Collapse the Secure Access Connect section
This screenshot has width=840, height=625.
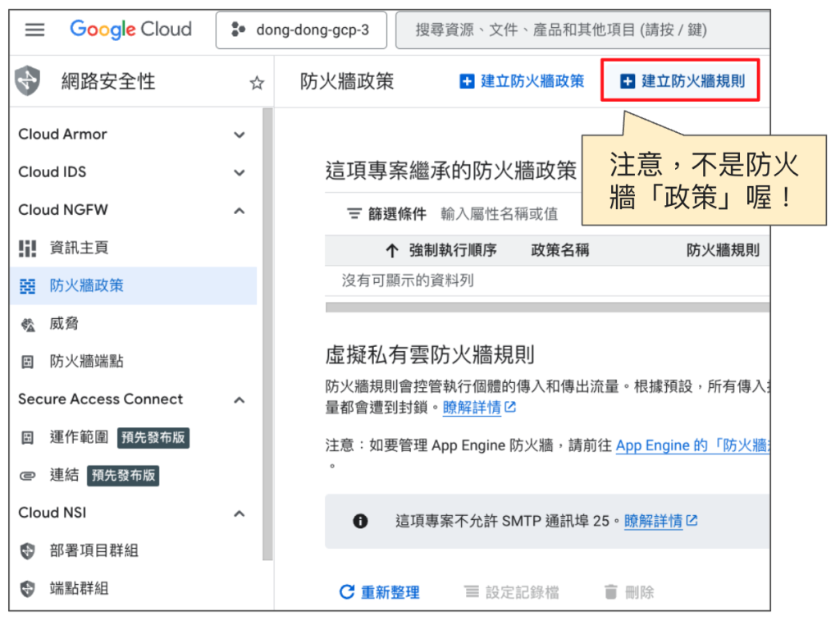(240, 400)
